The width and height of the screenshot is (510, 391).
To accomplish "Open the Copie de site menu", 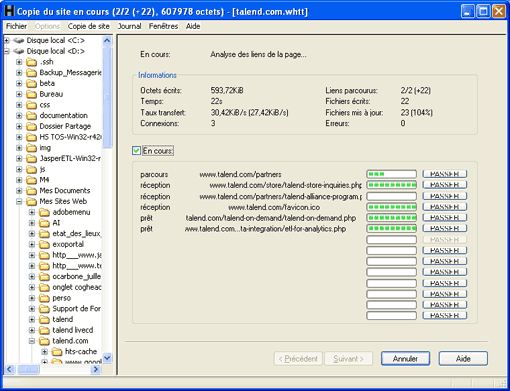I will tap(89, 26).
